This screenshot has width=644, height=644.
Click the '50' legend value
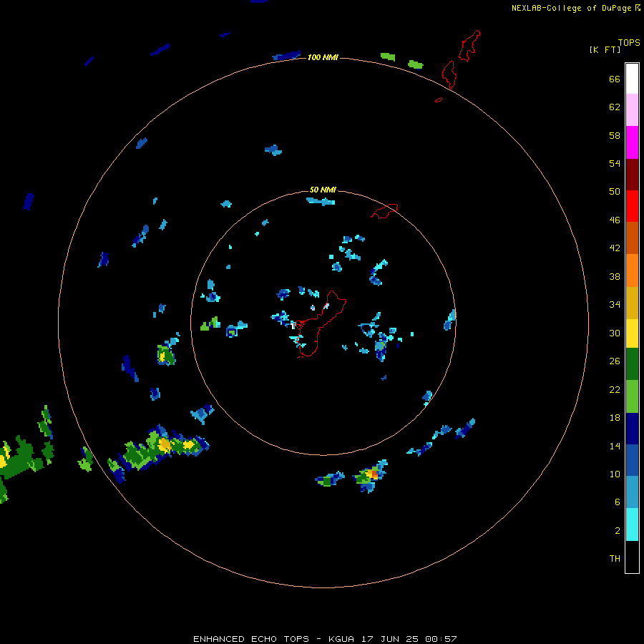tap(615, 191)
